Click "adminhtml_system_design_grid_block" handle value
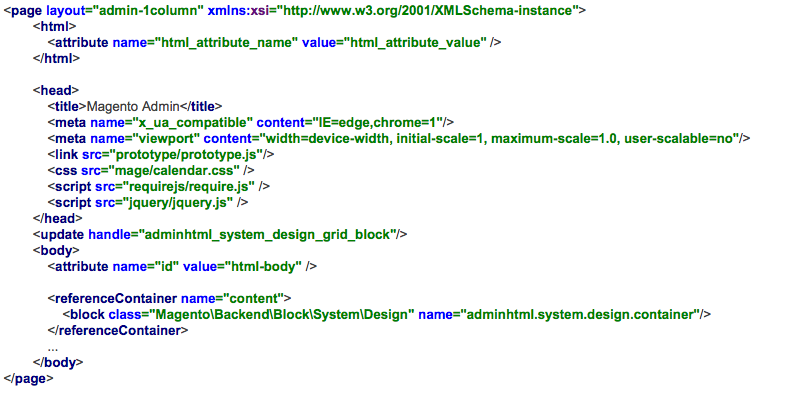 [x=267, y=235]
